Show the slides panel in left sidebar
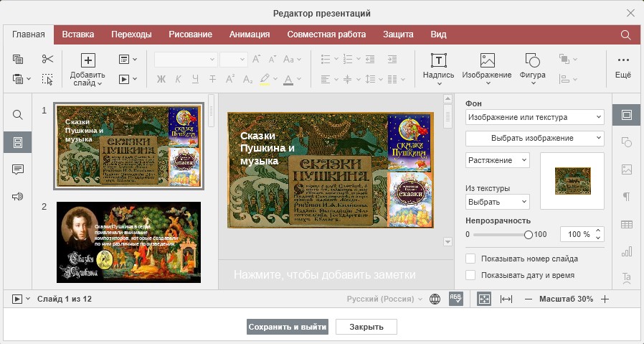This screenshot has width=644, height=344. [18, 142]
